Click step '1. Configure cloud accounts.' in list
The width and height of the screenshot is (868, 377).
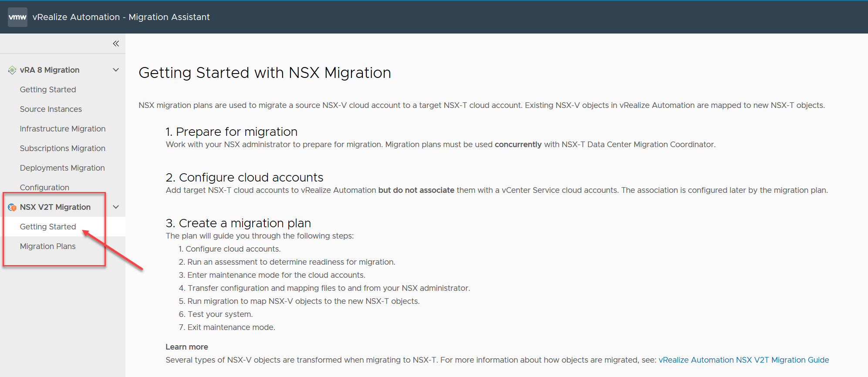click(230, 249)
